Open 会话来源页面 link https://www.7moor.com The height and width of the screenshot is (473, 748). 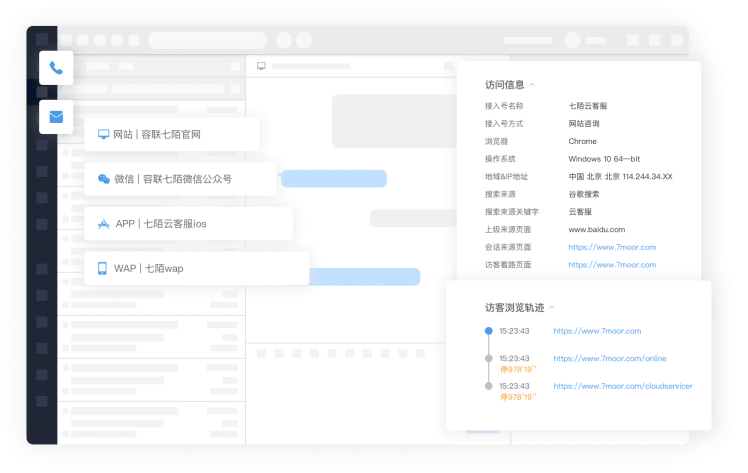click(x=612, y=247)
